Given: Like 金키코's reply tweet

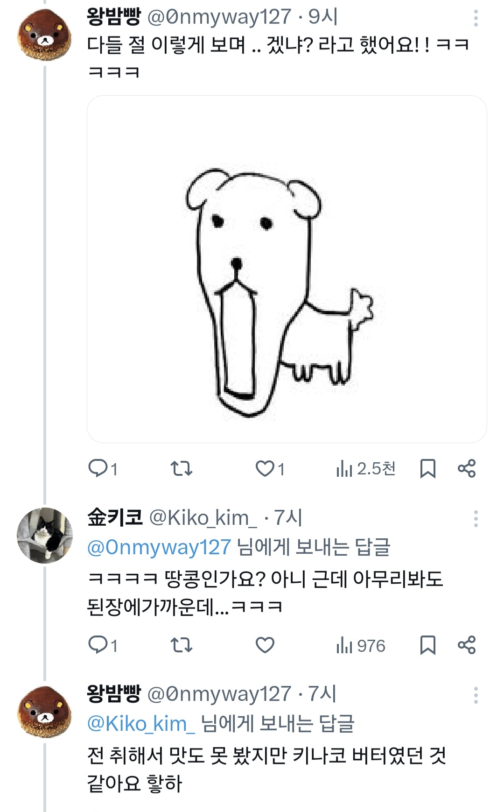Looking at the screenshot, I should tap(265, 645).
